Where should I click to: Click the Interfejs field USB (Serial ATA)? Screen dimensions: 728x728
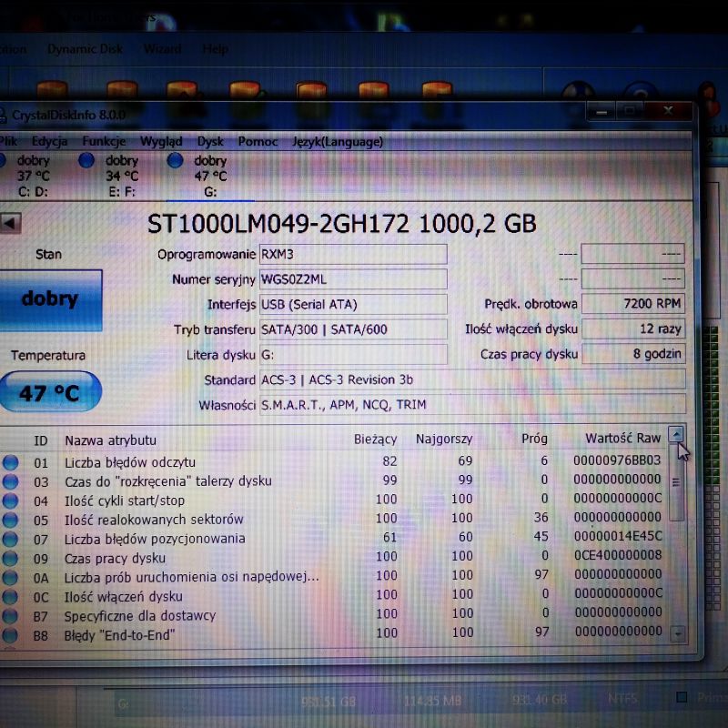(353, 305)
